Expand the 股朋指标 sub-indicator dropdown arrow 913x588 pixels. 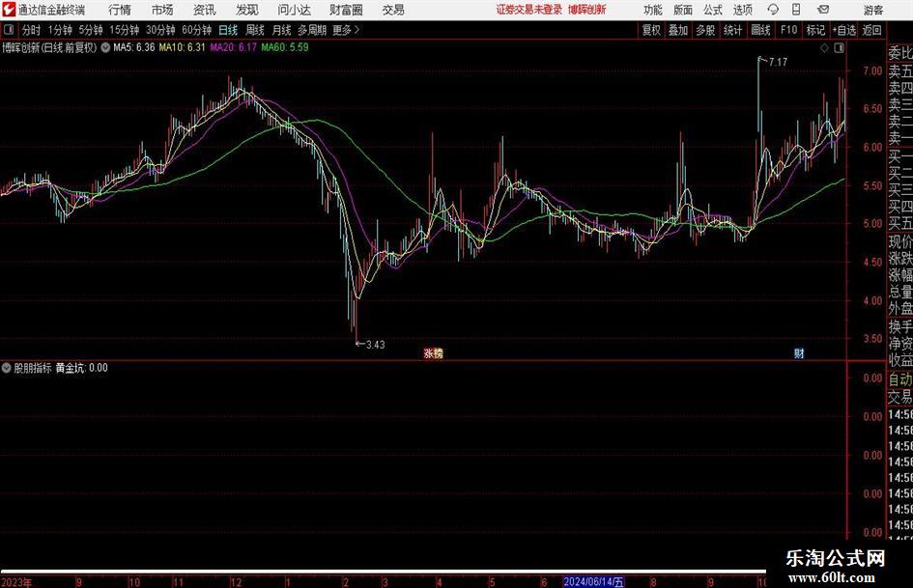coord(7,368)
